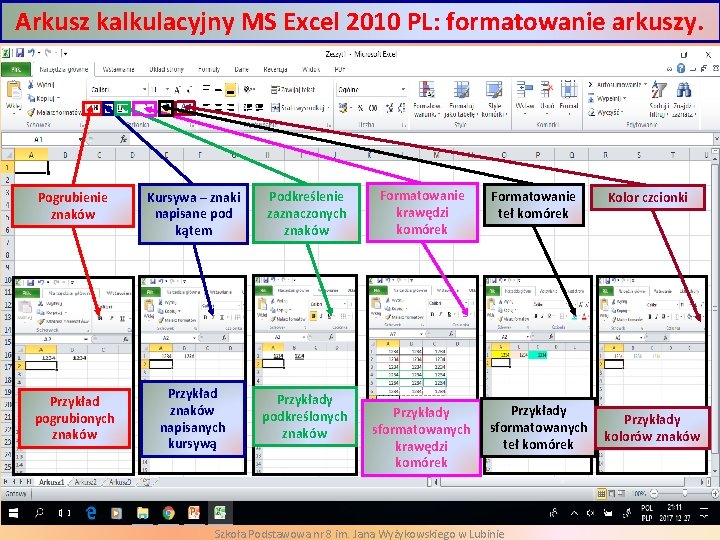The height and width of the screenshot is (540, 720).
Task: Click the zoom slider in status bar
Action: pyautogui.click(x=685, y=494)
